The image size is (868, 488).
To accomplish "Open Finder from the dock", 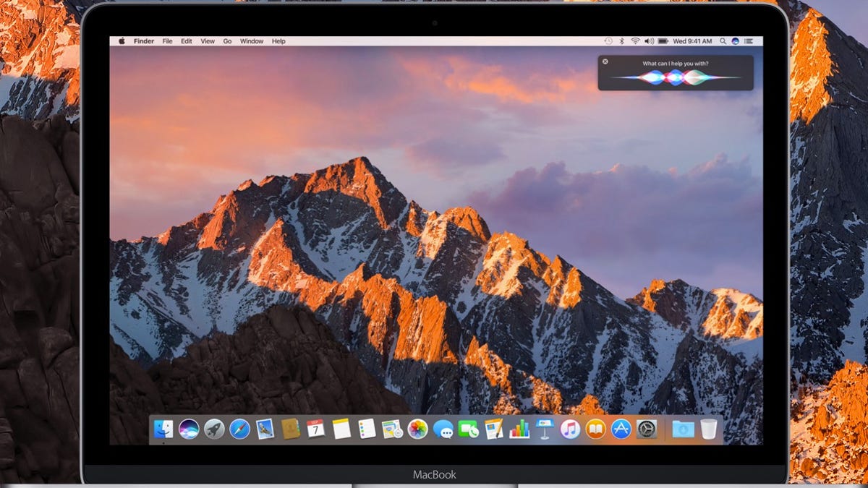I will (163, 429).
